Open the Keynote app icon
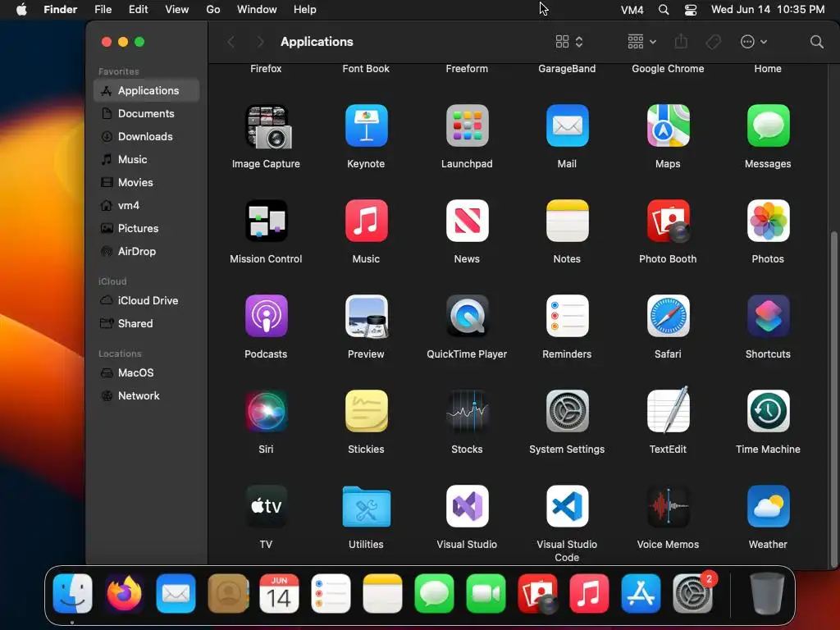This screenshot has height=630, width=840. coord(367,126)
